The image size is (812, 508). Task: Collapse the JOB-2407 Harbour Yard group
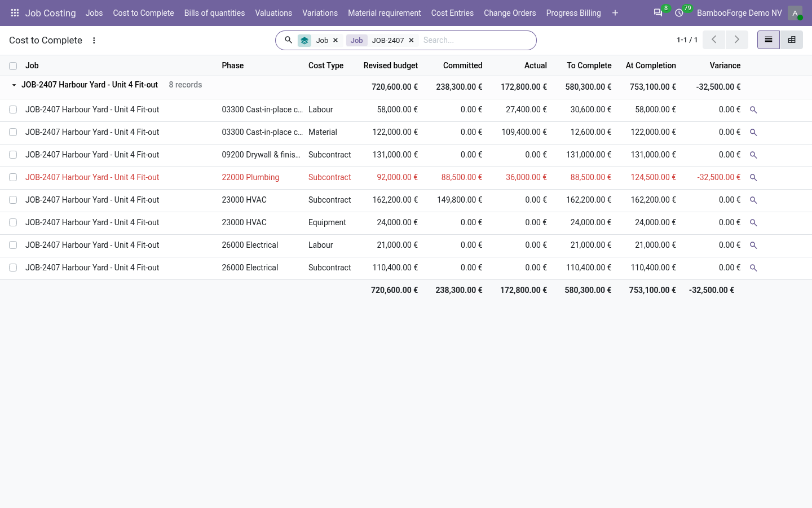[x=14, y=85]
